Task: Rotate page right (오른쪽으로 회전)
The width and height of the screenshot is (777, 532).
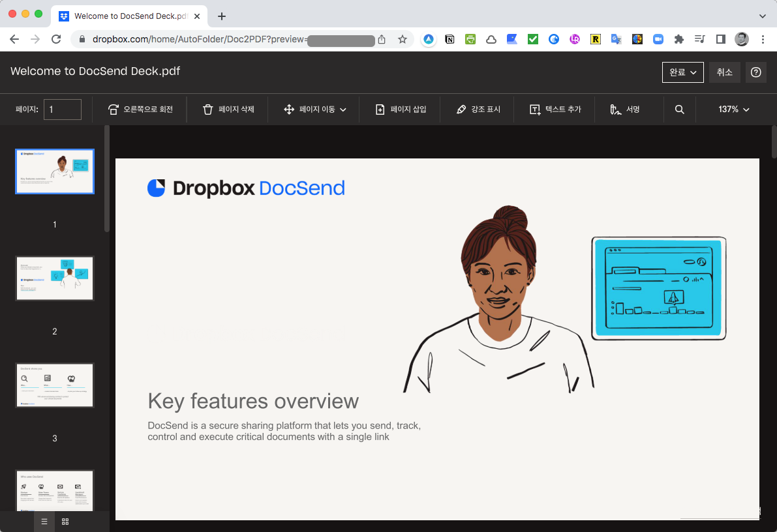Action: (140, 110)
